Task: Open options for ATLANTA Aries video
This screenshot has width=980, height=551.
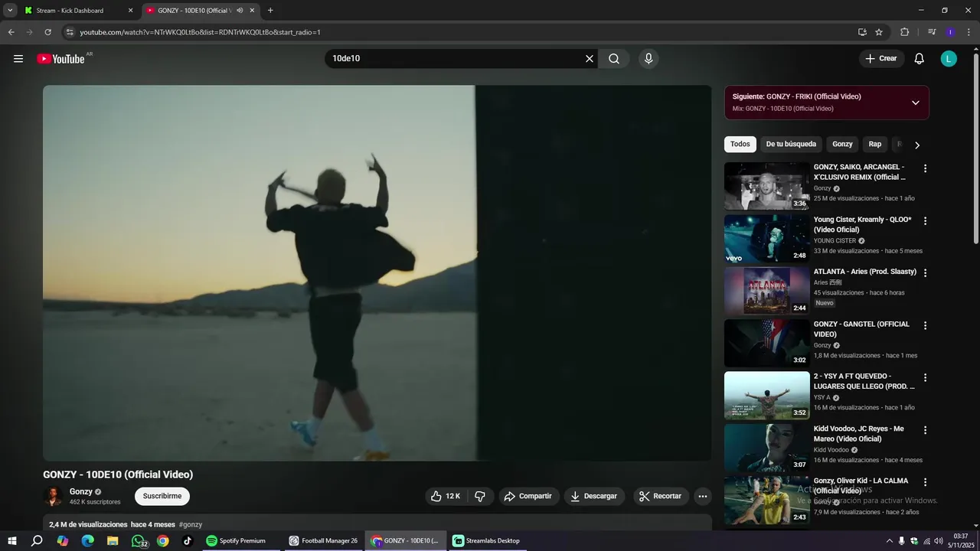Action: pyautogui.click(x=925, y=273)
